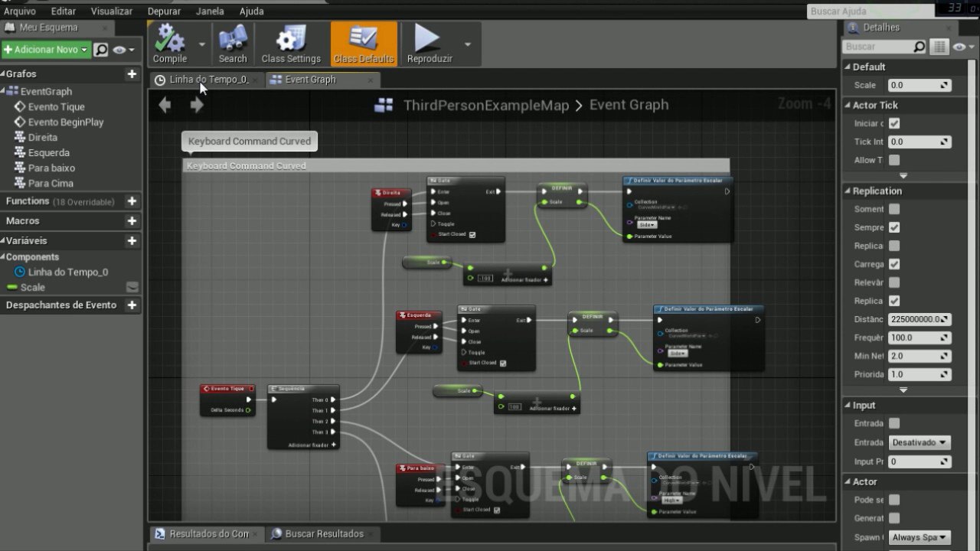Image resolution: width=980 pixels, height=551 pixels.
Task: Select the Linha do Tempo_0 component
Action: pos(68,272)
